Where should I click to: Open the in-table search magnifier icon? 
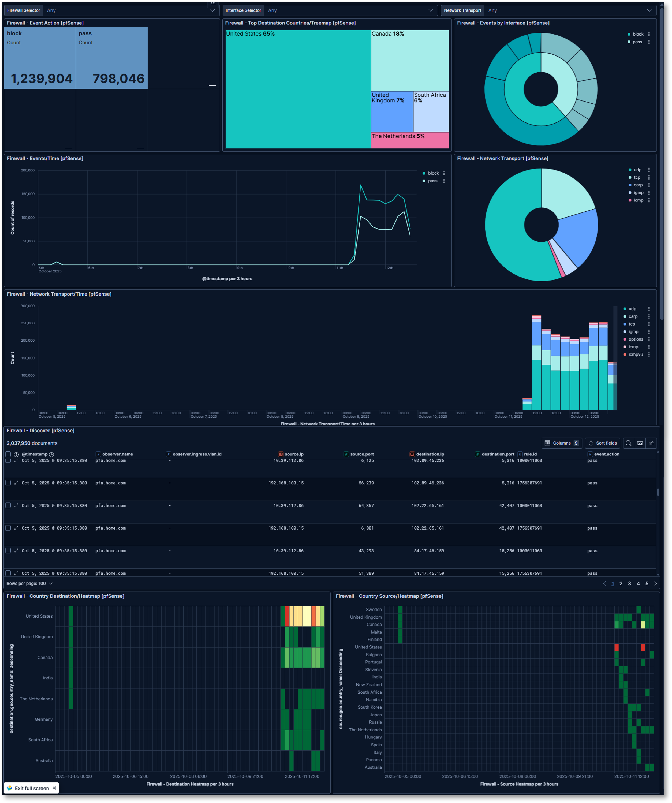[x=628, y=443]
